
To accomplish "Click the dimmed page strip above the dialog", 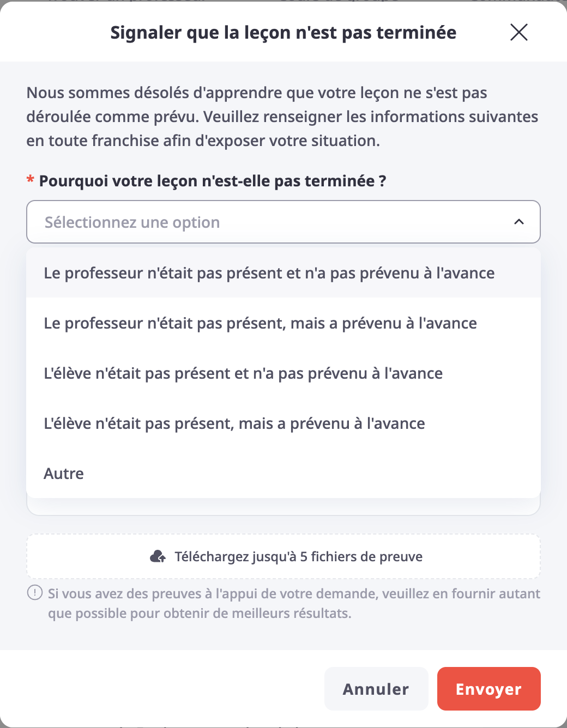I will [283, 1].
